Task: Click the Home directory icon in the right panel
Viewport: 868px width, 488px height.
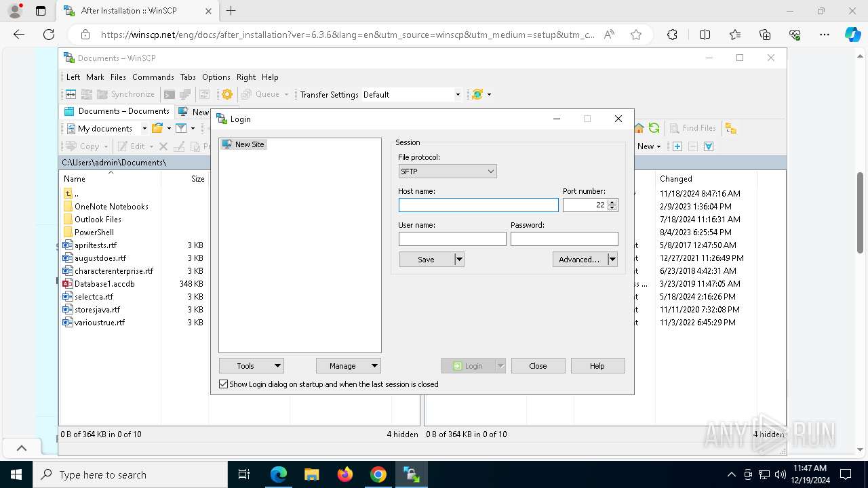Action: 639,128
